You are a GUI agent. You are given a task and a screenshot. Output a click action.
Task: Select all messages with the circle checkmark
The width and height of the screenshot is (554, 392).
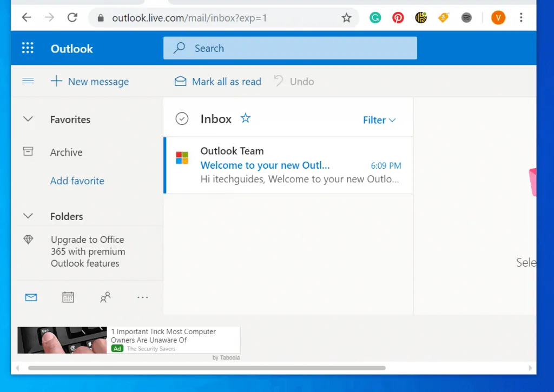tap(182, 118)
